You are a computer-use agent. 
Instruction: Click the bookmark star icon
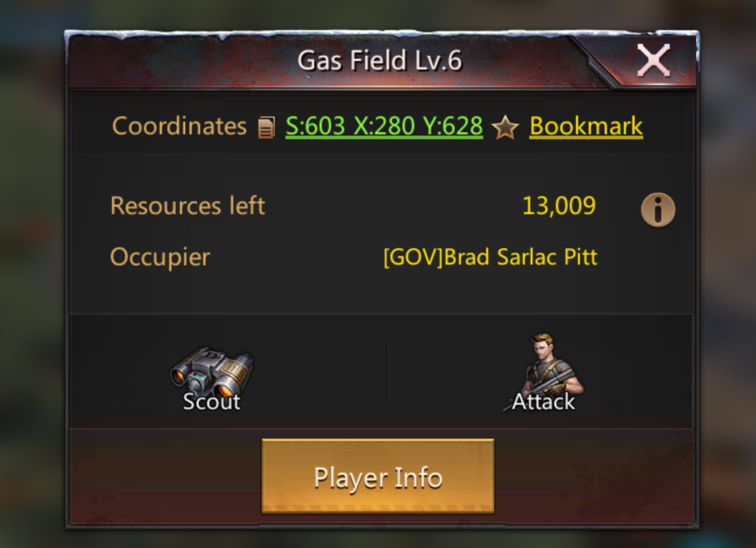(505, 127)
